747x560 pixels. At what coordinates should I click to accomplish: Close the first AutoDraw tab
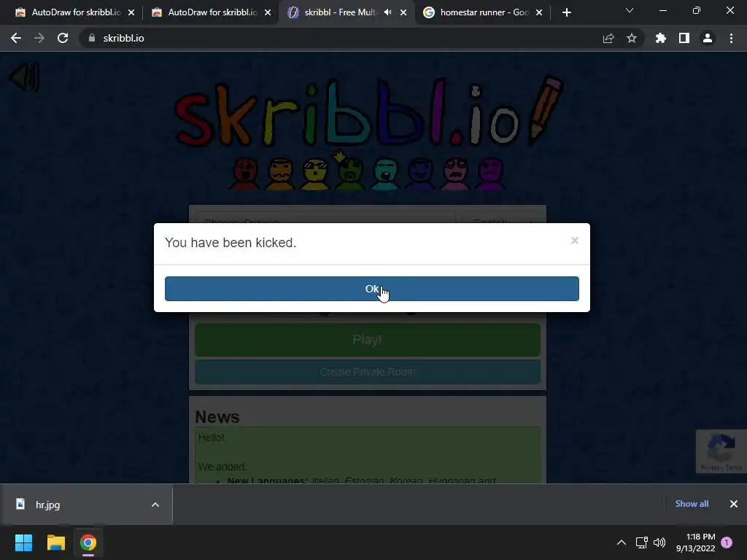pyautogui.click(x=131, y=12)
